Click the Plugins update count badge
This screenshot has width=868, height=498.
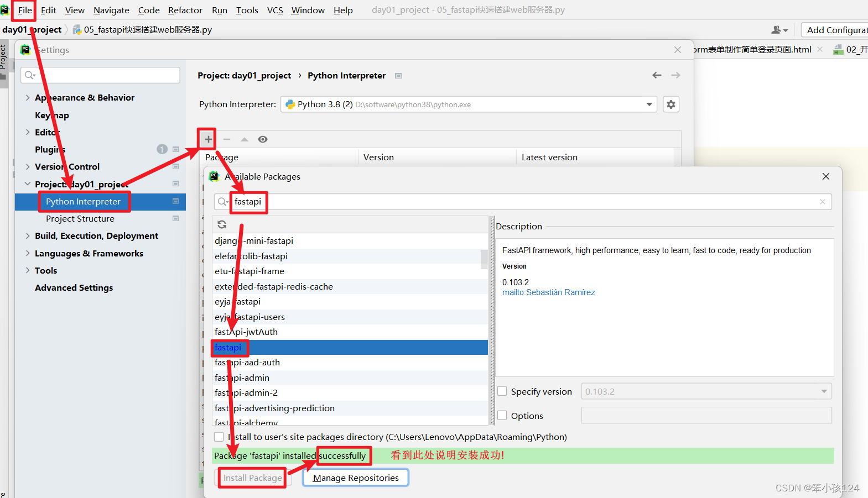point(162,149)
